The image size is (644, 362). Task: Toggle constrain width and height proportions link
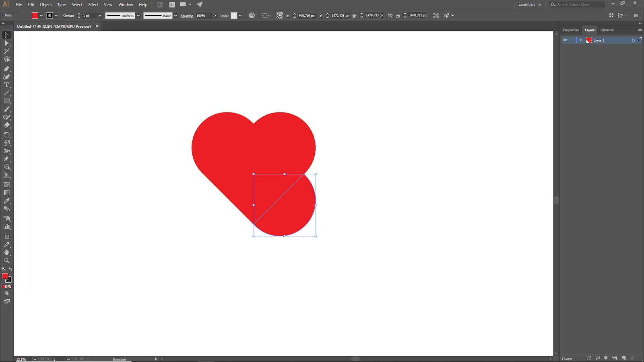coord(390,15)
